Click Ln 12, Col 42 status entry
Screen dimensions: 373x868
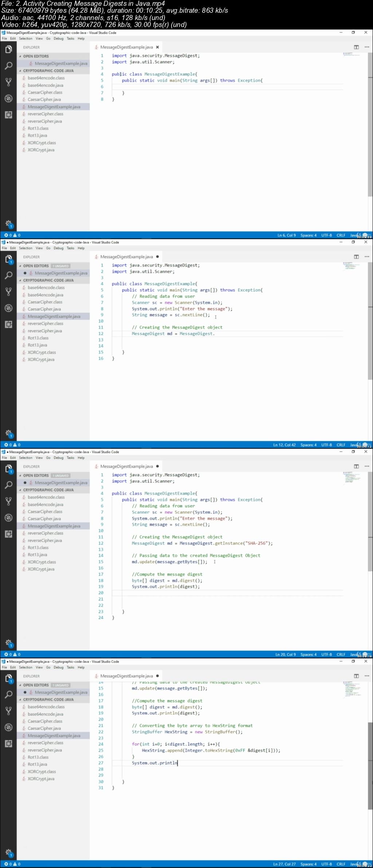[x=284, y=445]
